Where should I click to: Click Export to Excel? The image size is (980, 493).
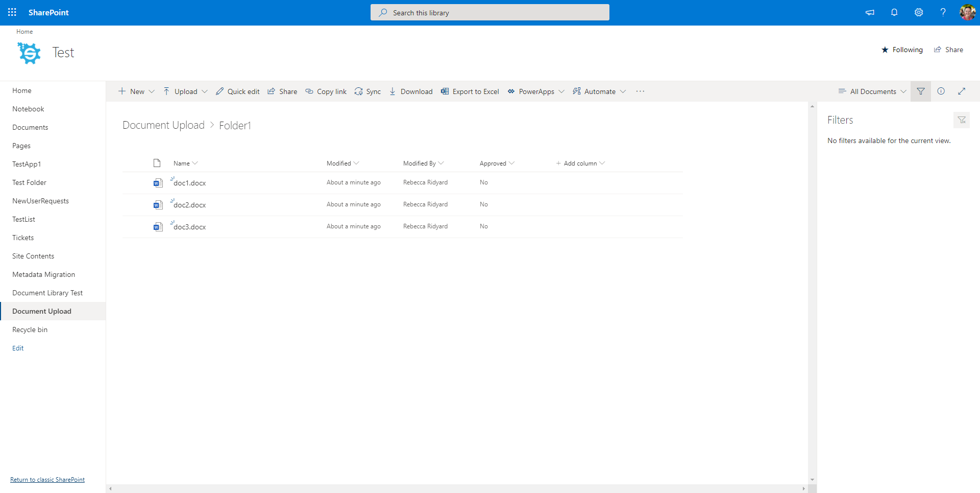(470, 91)
